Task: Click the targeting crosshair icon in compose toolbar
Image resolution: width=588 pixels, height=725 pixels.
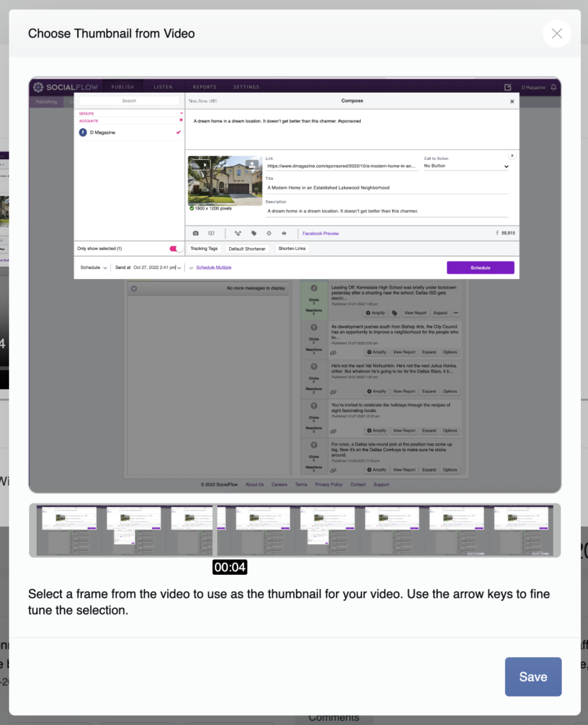Action: click(269, 234)
